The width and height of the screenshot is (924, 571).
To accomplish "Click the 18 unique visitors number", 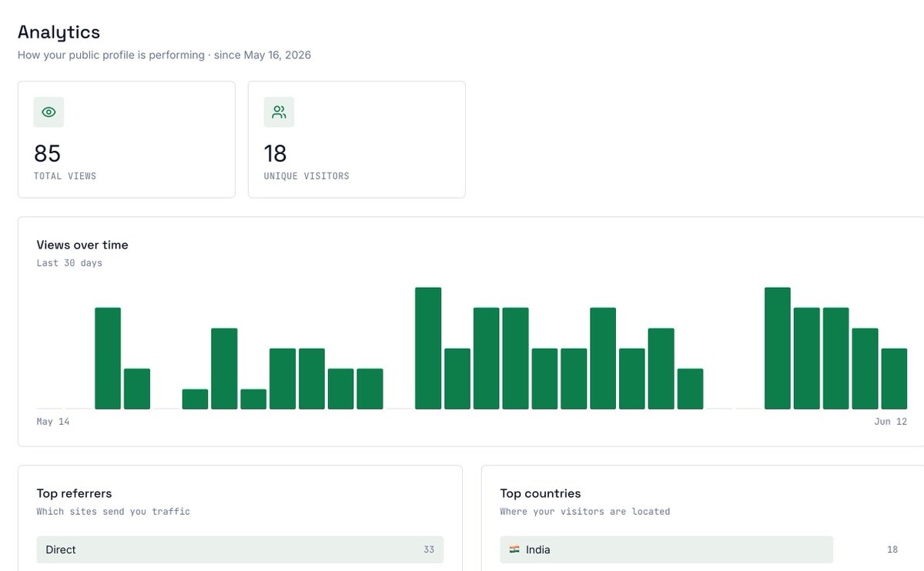I will point(276,154).
